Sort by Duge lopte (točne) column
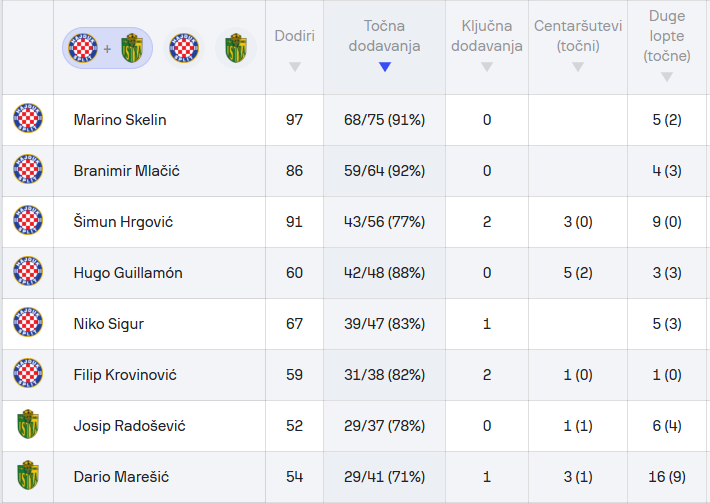Screen dimensions: 710x503 coord(667,48)
